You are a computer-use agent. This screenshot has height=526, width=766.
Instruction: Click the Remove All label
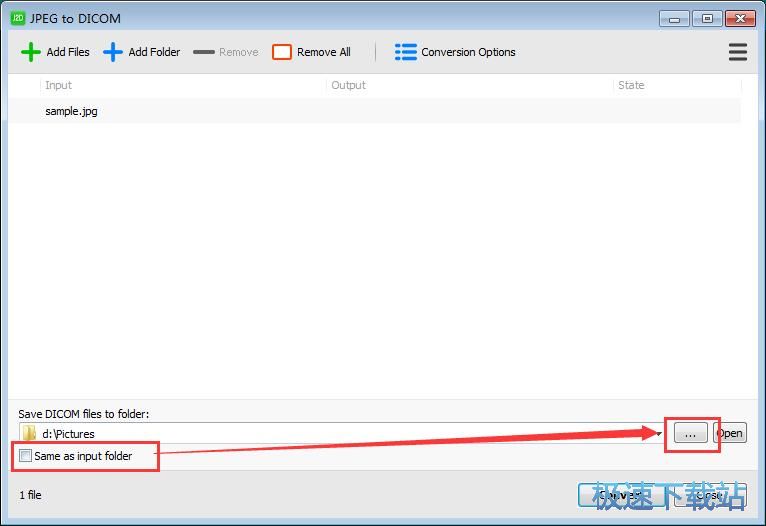[x=323, y=52]
